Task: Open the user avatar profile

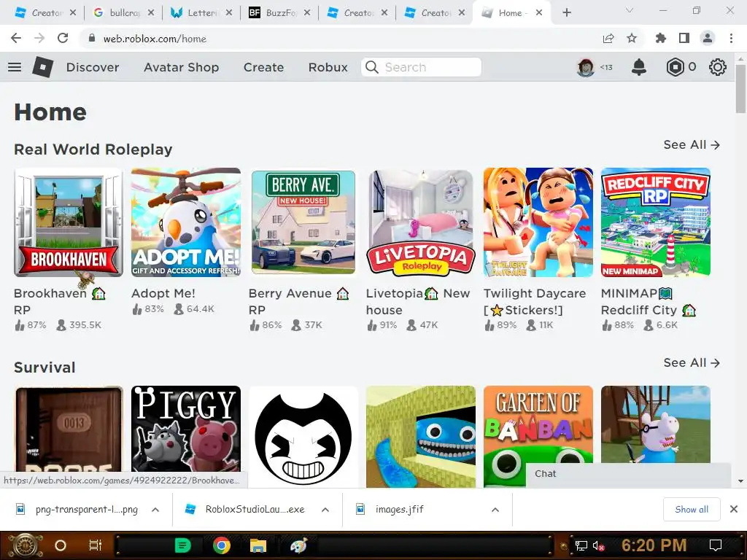Action: click(x=586, y=67)
